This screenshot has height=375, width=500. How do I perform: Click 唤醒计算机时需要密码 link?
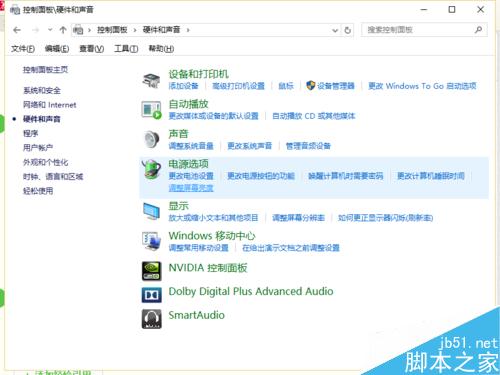pyautogui.click(x=346, y=176)
